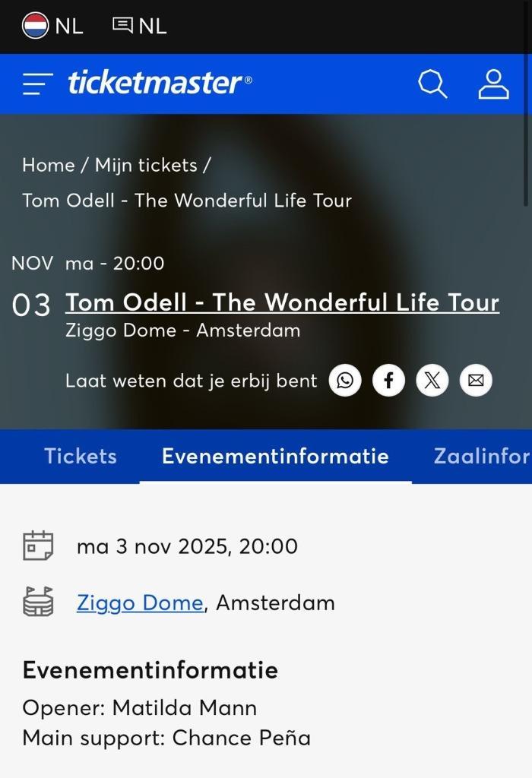The height and width of the screenshot is (778, 532).
Task: Open the Mijn tickets breadcrumb
Action: tap(146, 165)
